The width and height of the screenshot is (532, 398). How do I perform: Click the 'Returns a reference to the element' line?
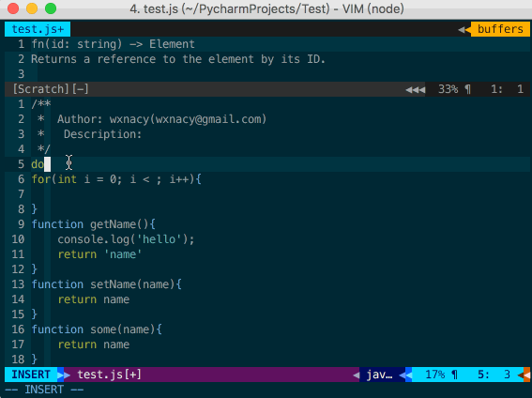coord(178,59)
